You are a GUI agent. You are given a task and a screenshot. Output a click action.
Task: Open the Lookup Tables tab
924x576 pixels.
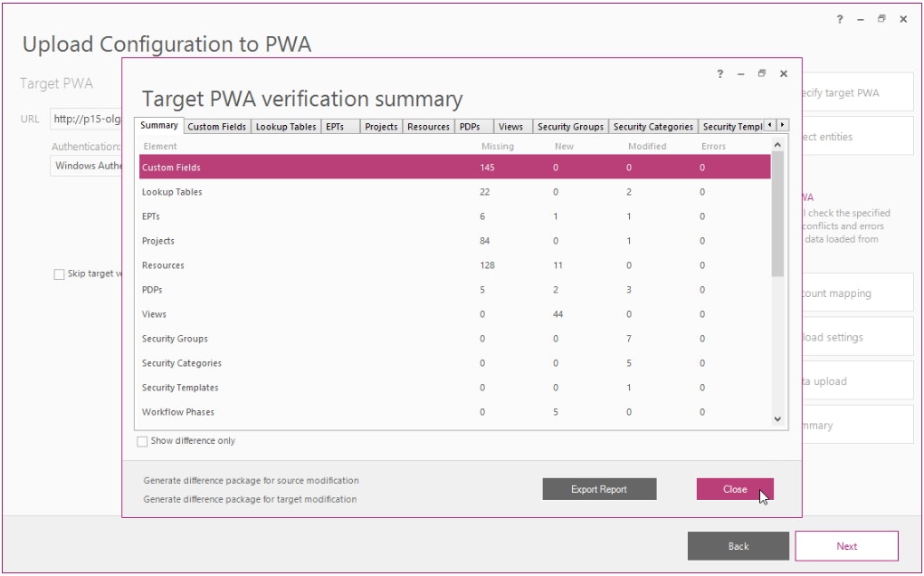tap(286, 127)
